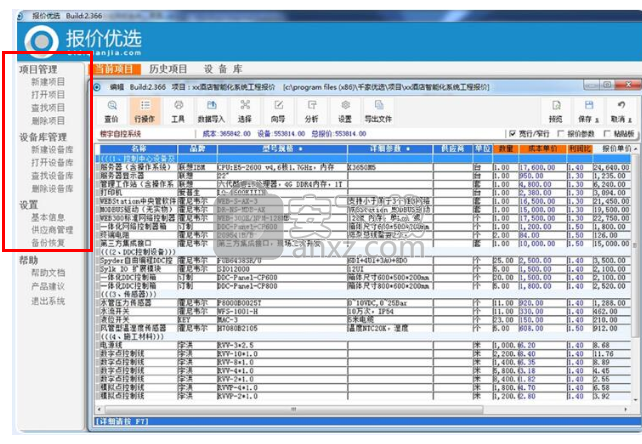
Task: Click 新建设备库 in the sidebar
Action: pos(52,150)
